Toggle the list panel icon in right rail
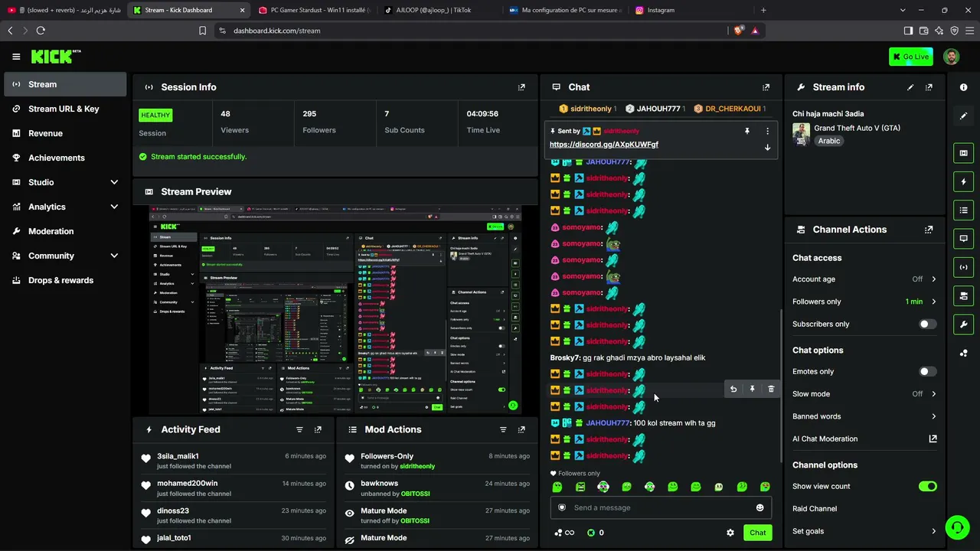This screenshot has width=980, height=551. point(963,210)
